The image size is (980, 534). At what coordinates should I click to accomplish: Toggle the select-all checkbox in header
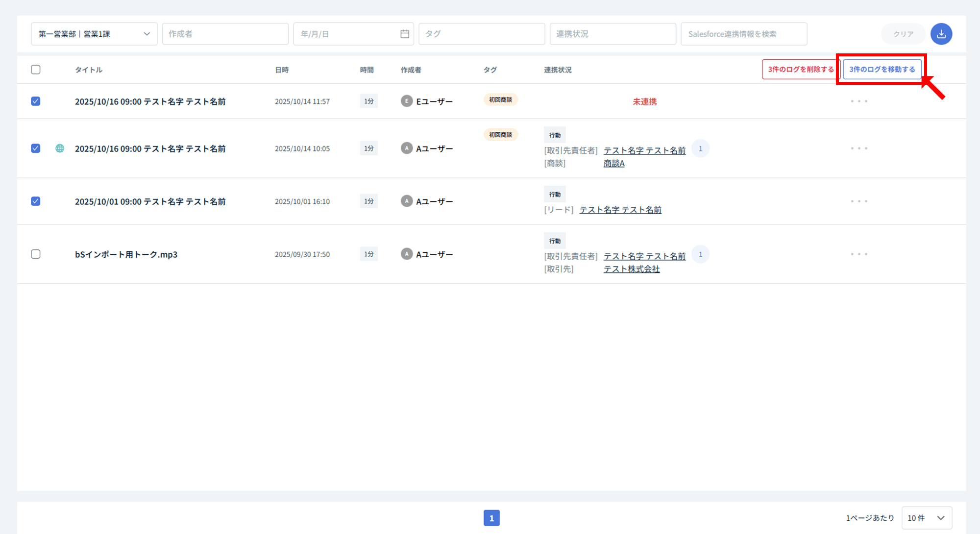pyautogui.click(x=36, y=70)
